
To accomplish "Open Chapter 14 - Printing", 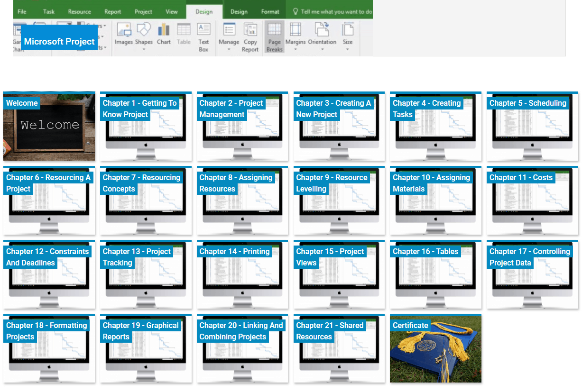I will click(242, 275).
